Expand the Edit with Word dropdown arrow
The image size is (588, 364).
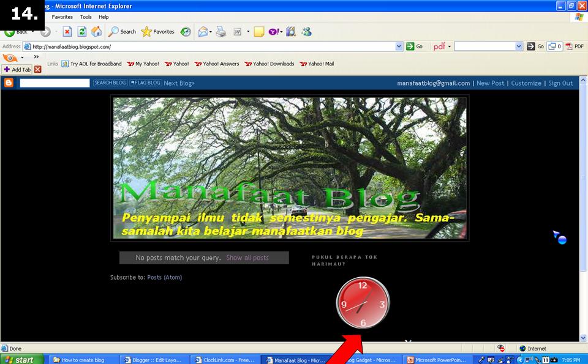click(248, 32)
